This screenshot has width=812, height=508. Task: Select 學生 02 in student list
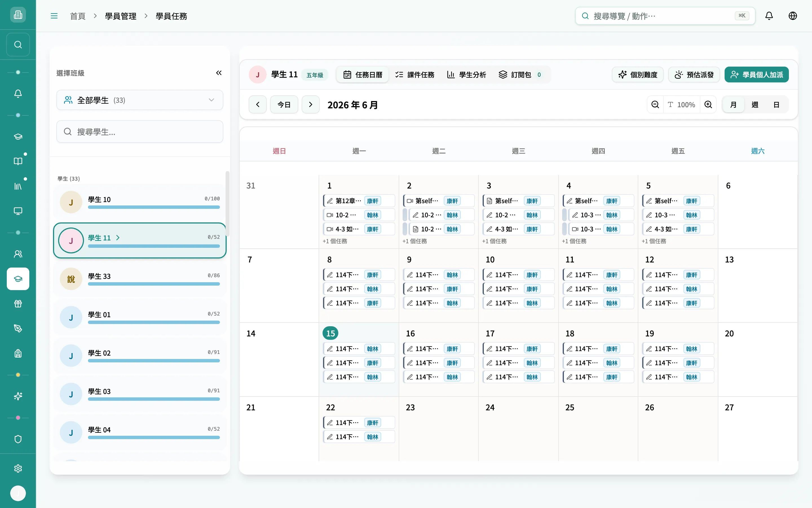point(140,356)
